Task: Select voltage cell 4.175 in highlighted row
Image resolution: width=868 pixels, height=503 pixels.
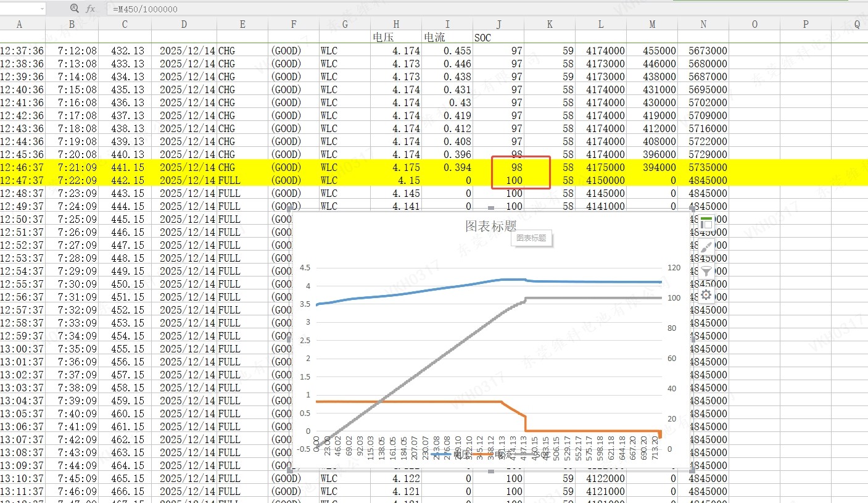Action: click(396, 167)
